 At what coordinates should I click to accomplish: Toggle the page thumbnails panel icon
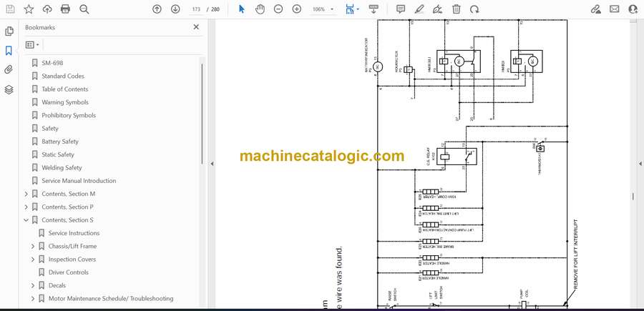[9, 31]
